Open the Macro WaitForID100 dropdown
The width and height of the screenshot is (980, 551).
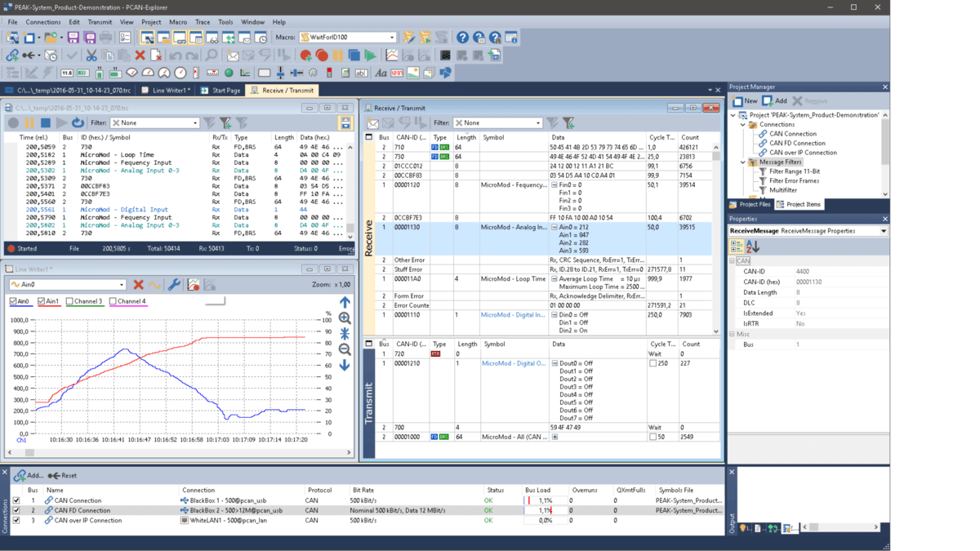392,38
